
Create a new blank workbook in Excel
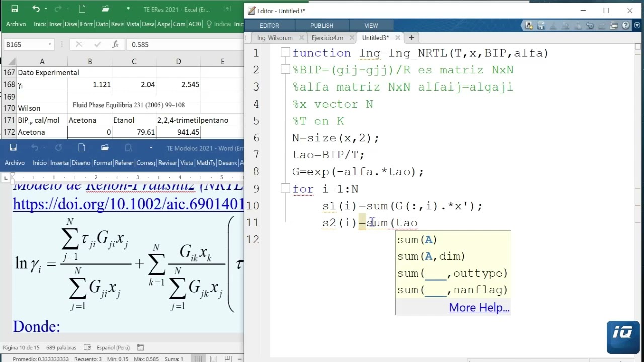[82, 9]
